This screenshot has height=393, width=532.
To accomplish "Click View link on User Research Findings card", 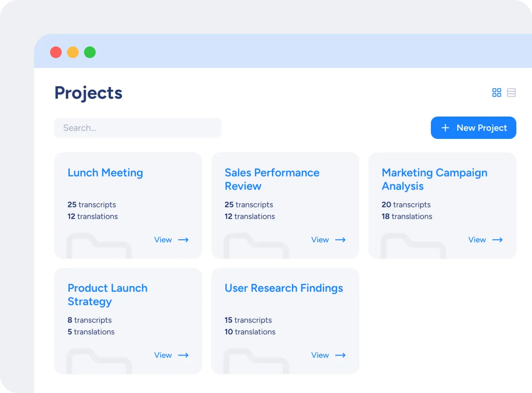I will coord(320,355).
